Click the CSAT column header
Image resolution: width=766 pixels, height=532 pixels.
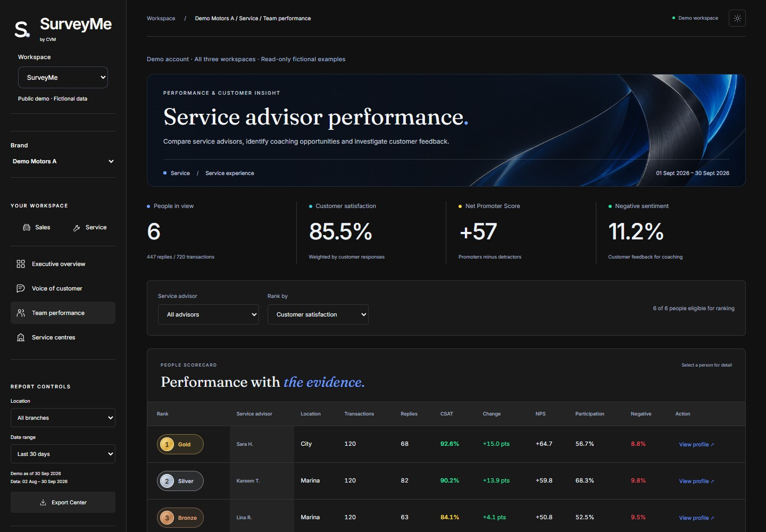447,414
